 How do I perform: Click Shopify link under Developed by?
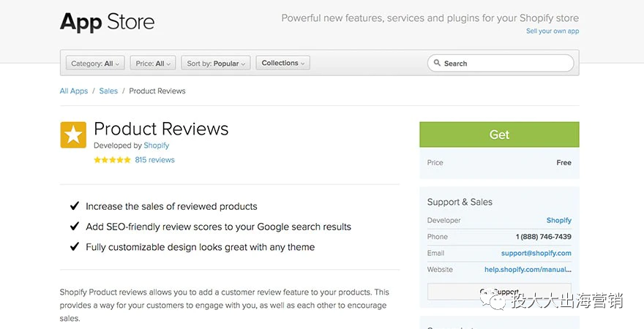156,145
